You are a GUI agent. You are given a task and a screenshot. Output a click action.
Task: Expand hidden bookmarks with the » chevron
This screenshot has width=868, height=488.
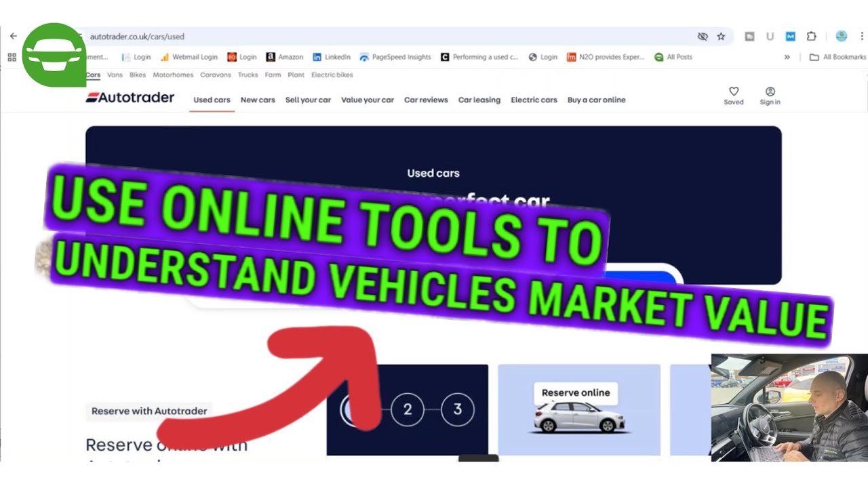pyautogui.click(x=787, y=57)
